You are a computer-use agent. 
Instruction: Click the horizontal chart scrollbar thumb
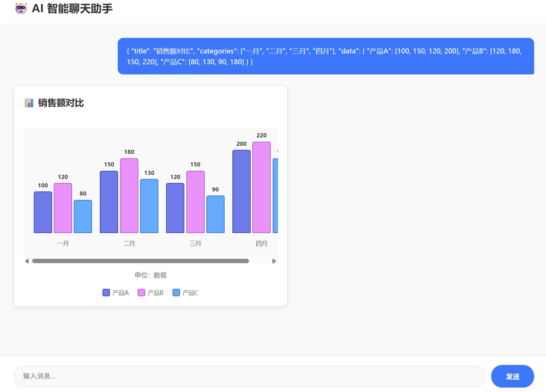pos(140,261)
